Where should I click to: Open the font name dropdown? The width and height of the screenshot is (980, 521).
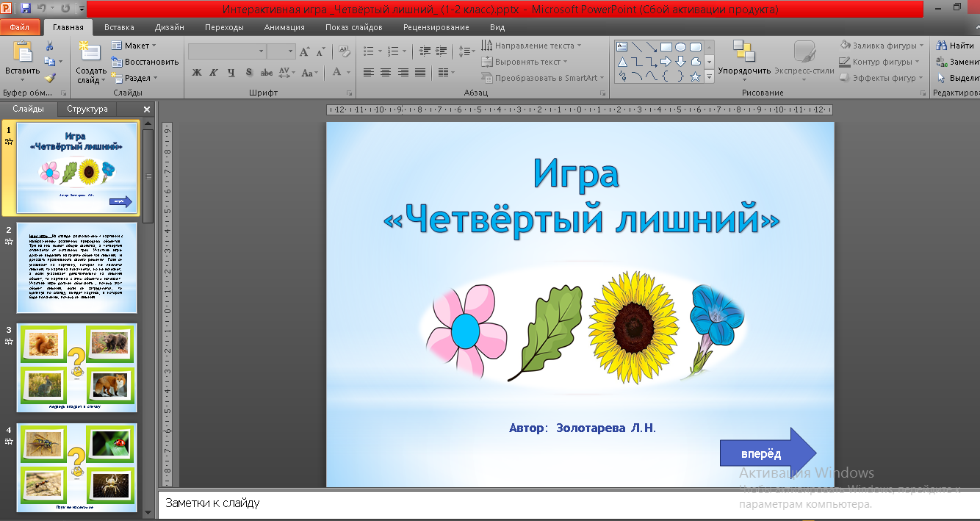261,52
